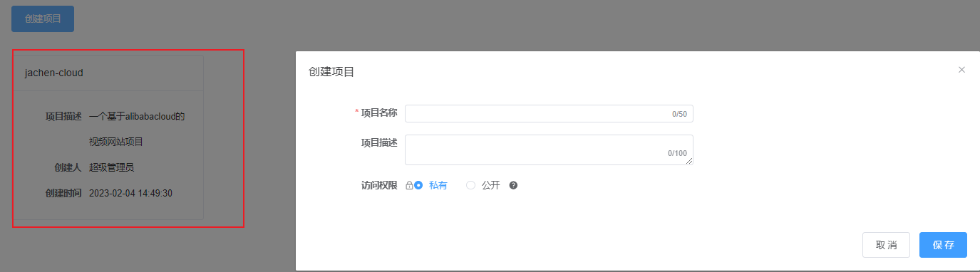Click the lock icon next to 私有
The height and width of the screenshot is (272, 980).
point(409,185)
